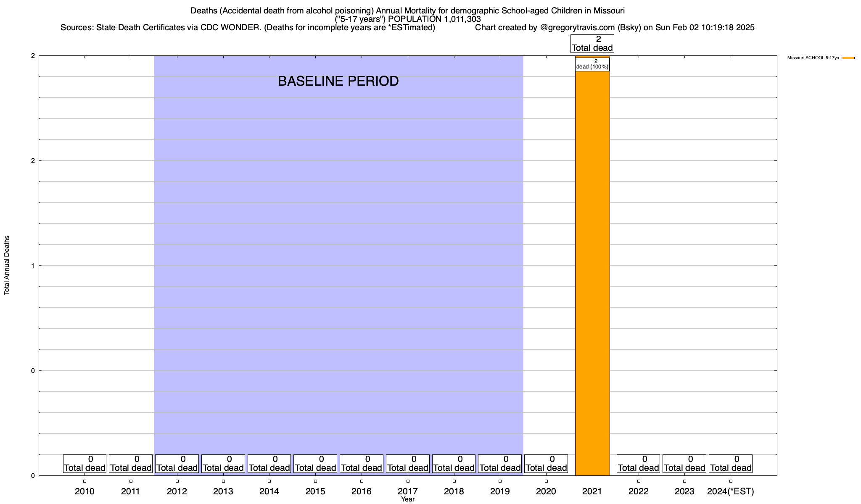Click the orange 2021 bar

coord(592,273)
